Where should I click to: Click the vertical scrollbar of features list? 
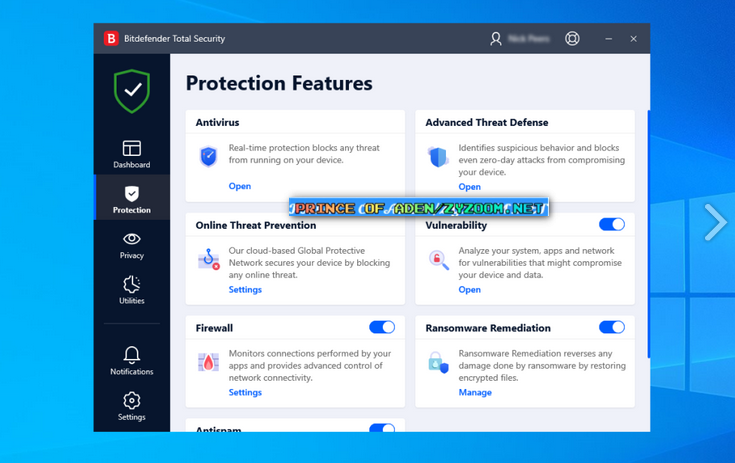click(649, 234)
